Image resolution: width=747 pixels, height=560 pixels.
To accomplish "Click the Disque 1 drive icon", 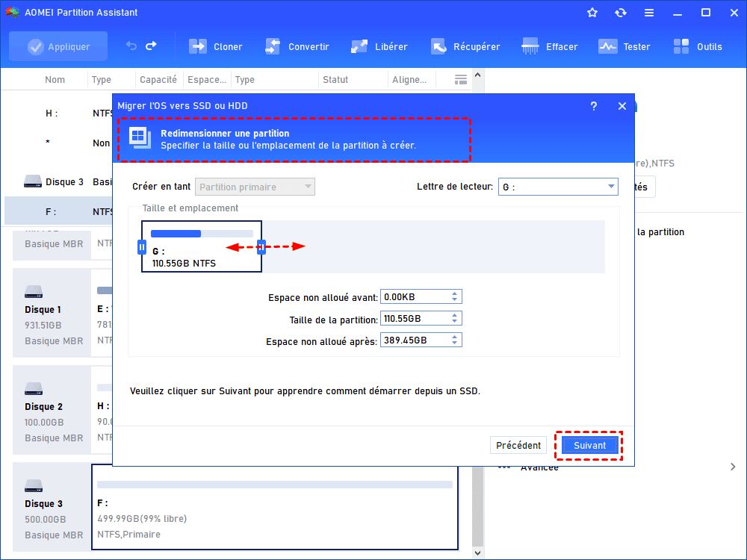I will pos(34,291).
